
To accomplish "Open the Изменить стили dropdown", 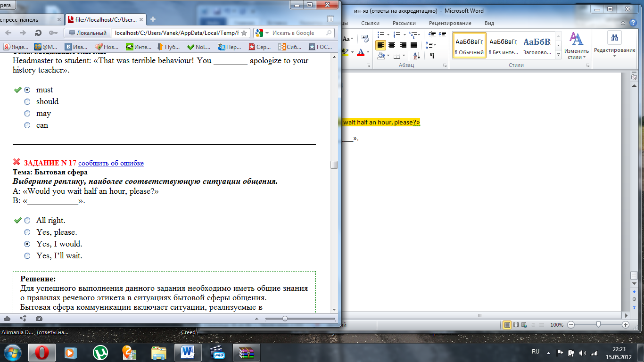I will 576,45.
